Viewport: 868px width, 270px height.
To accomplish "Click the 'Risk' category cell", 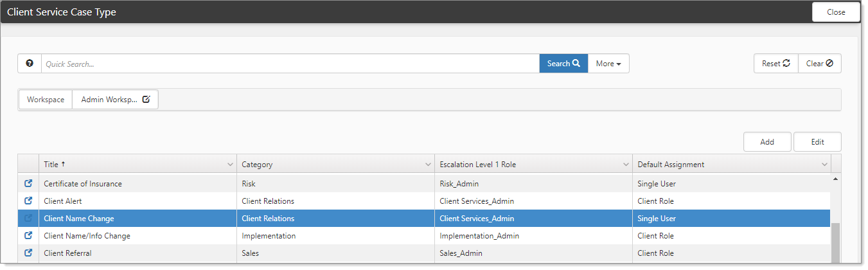I will coord(335,183).
